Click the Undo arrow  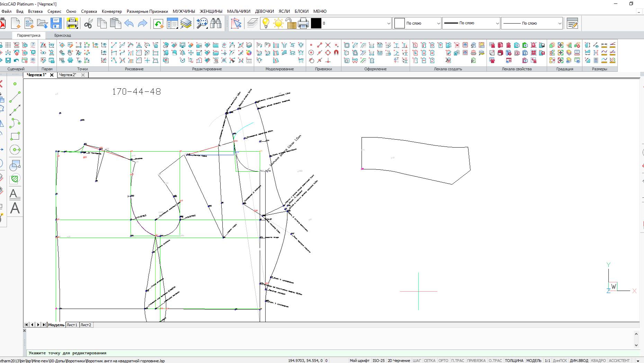129,24
